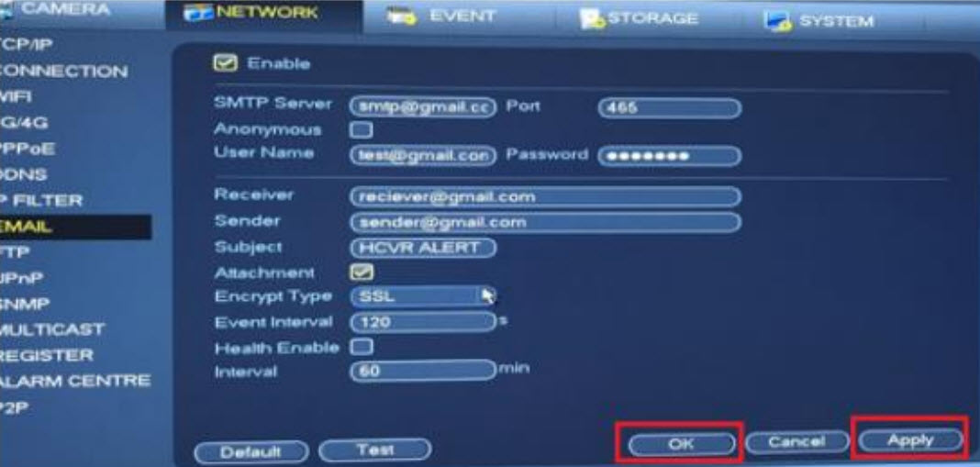The height and width of the screenshot is (467, 980).
Task: Click the Receiver email field
Action: pos(546,197)
